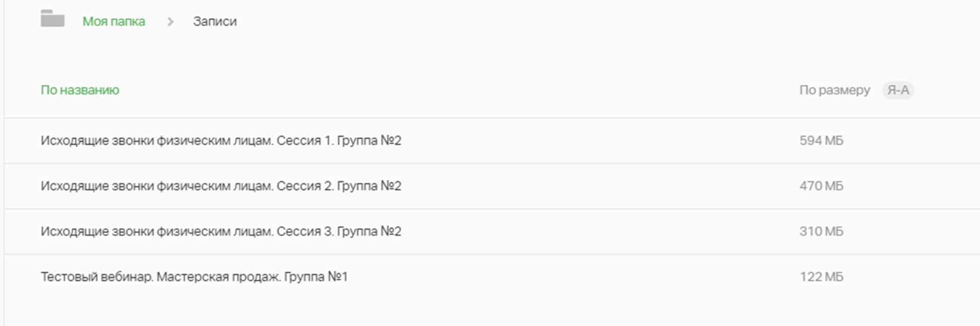Open the Сессия 2. Группа №2 recording

tap(221, 186)
